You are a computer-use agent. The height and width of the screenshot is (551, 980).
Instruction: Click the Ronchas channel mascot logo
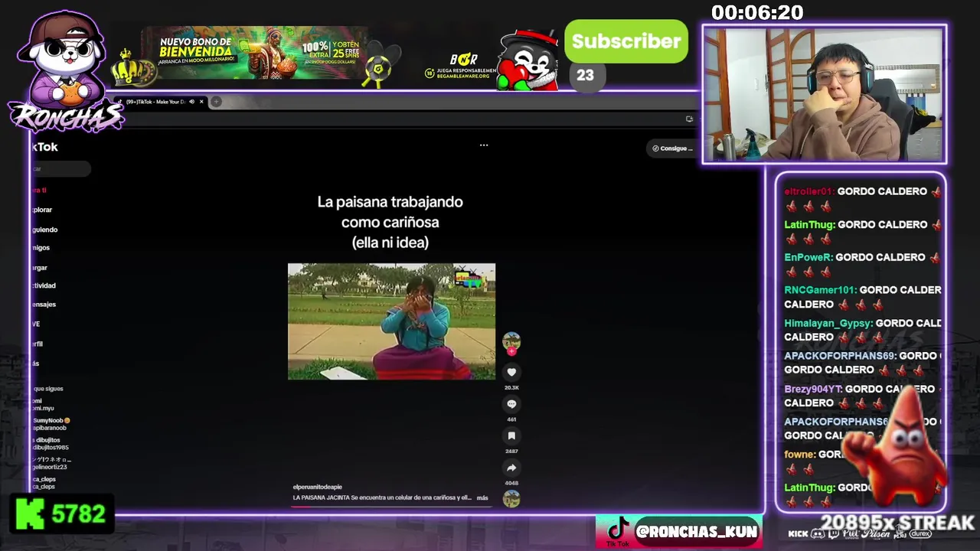[x=67, y=71]
